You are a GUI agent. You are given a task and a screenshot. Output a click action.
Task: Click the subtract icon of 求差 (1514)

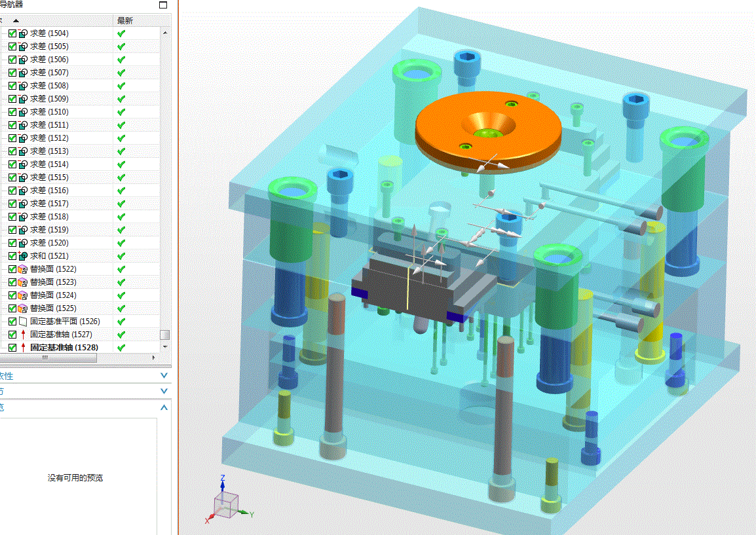pyautogui.click(x=23, y=164)
